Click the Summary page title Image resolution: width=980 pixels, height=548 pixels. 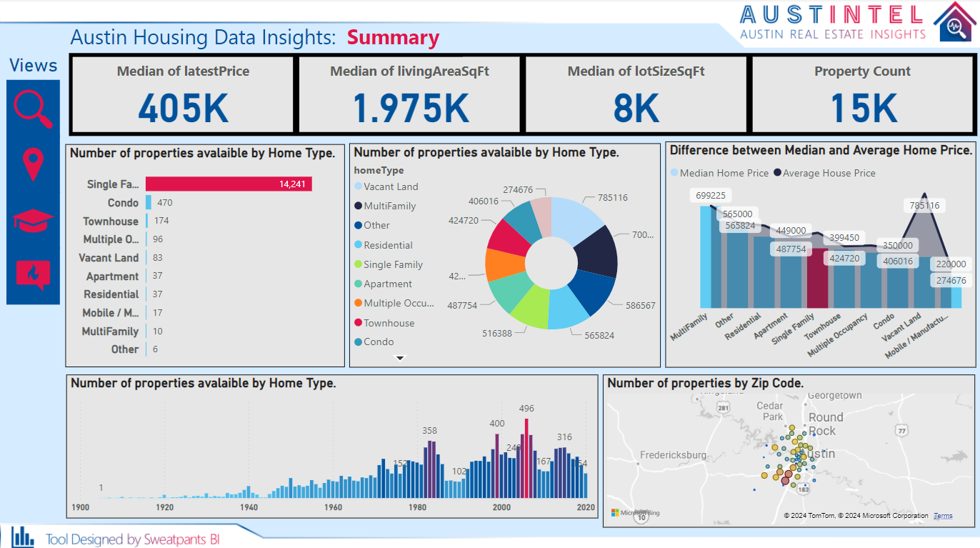tap(393, 38)
